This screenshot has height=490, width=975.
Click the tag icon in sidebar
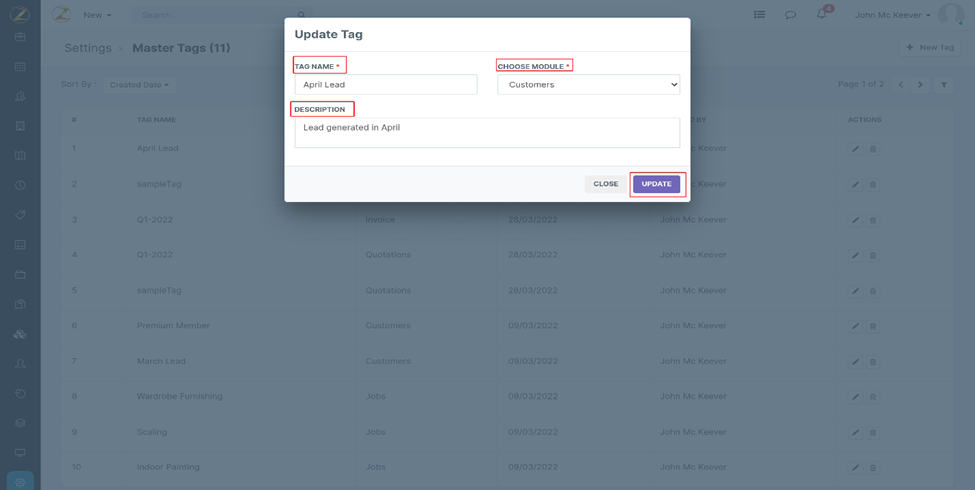(20, 215)
